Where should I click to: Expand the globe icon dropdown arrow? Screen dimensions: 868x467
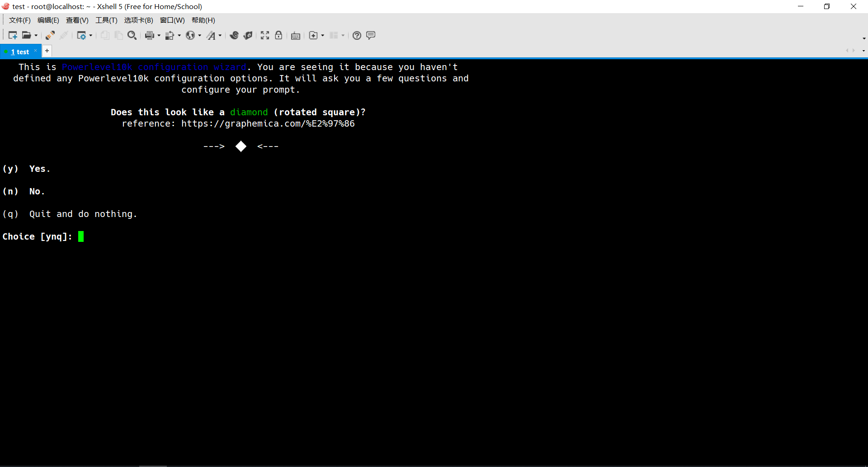[x=200, y=35]
